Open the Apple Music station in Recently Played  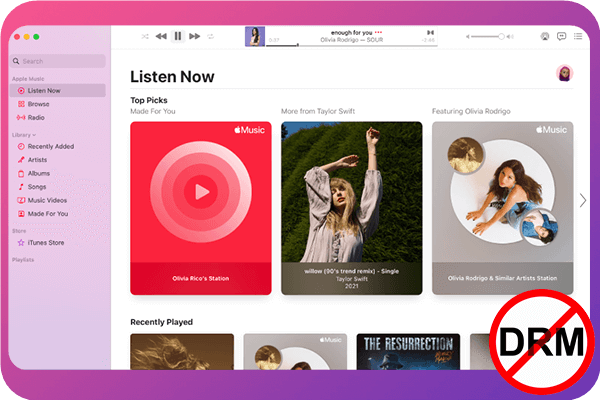(x=295, y=351)
